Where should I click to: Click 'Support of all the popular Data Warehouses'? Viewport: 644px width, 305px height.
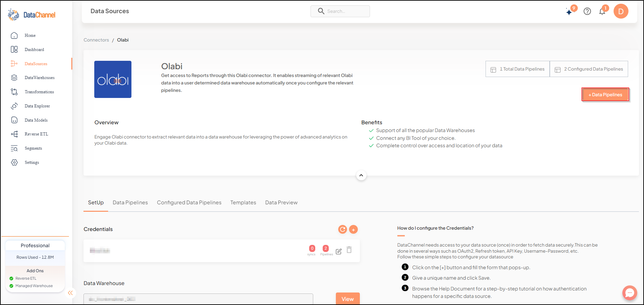click(425, 130)
